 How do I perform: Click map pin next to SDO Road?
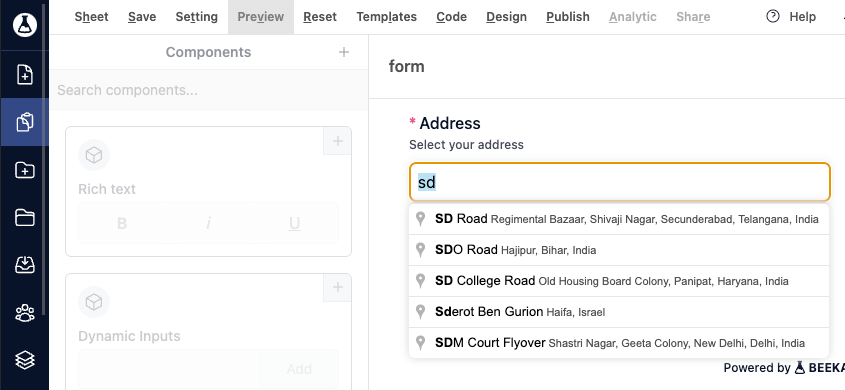coord(421,250)
